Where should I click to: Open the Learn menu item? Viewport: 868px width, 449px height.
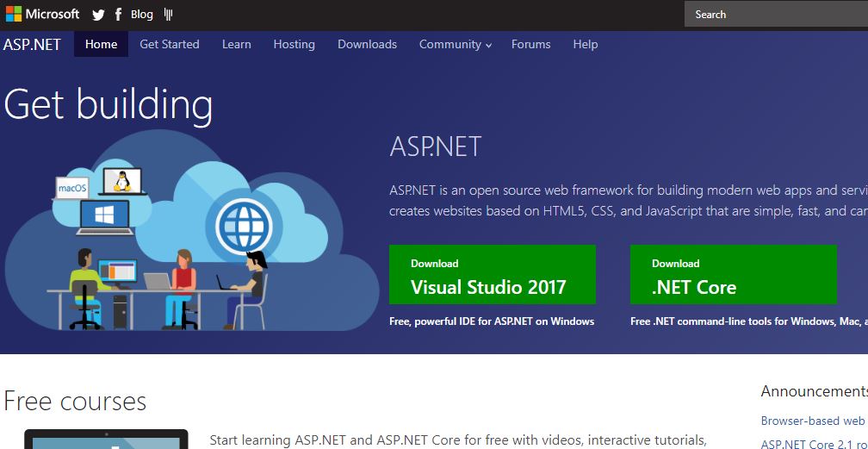[236, 44]
